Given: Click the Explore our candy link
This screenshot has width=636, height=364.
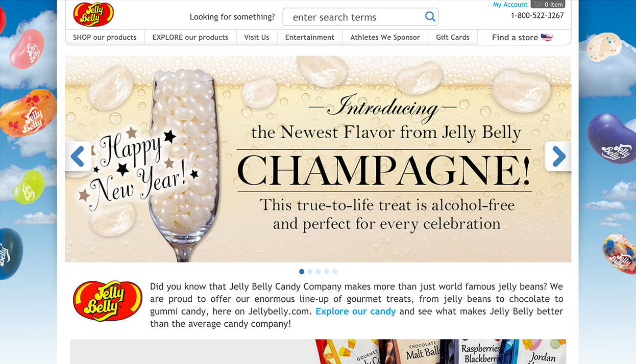Looking at the screenshot, I should [x=356, y=311].
